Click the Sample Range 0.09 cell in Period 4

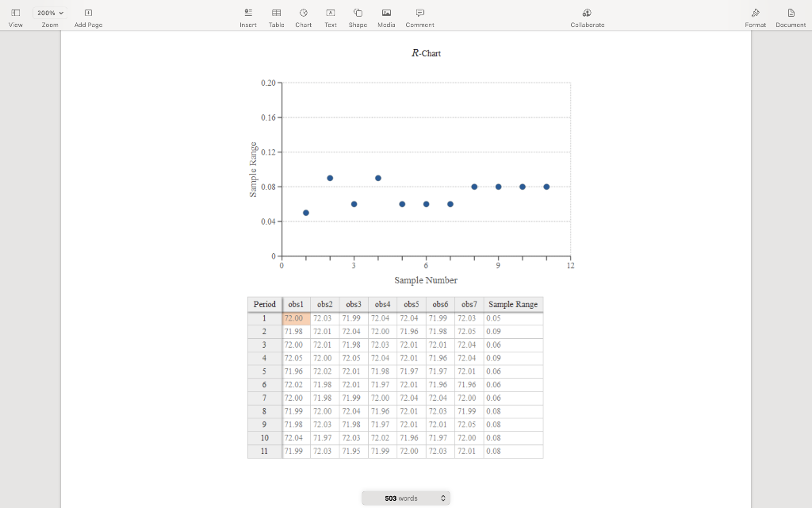click(x=513, y=358)
